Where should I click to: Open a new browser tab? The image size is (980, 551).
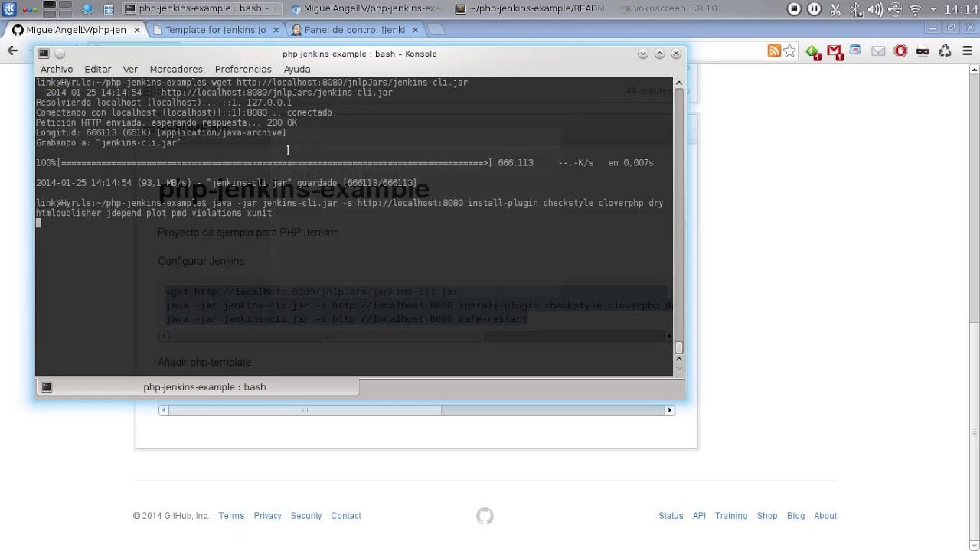(436, 30)
